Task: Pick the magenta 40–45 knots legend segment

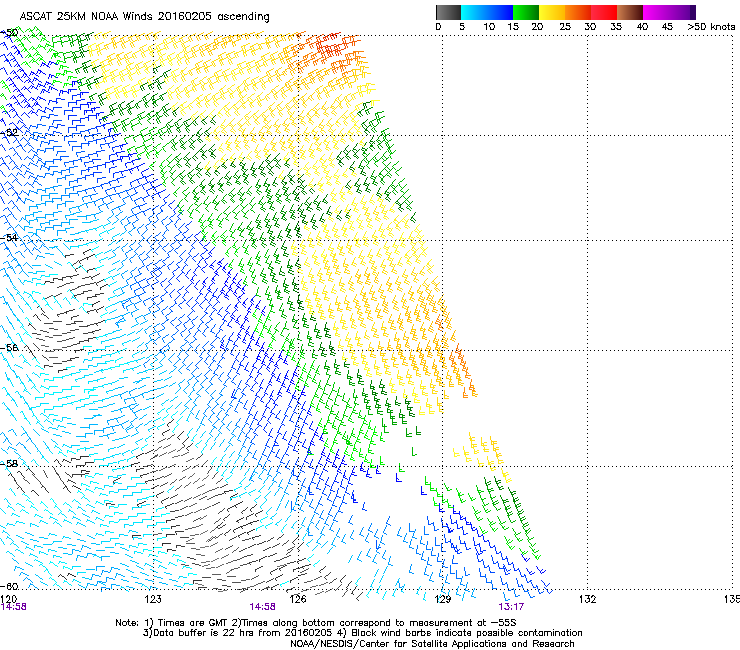Action: point(656,12)
